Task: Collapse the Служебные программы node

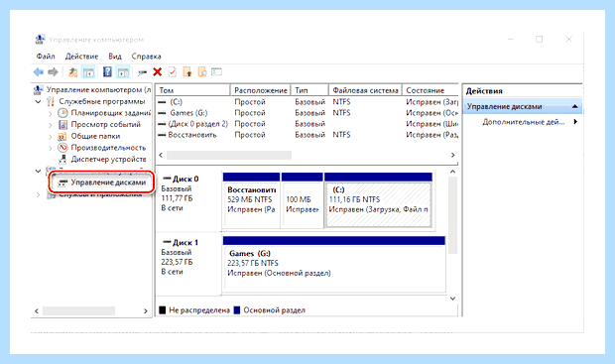Action: pyautogui.click(x=38, y=102)
